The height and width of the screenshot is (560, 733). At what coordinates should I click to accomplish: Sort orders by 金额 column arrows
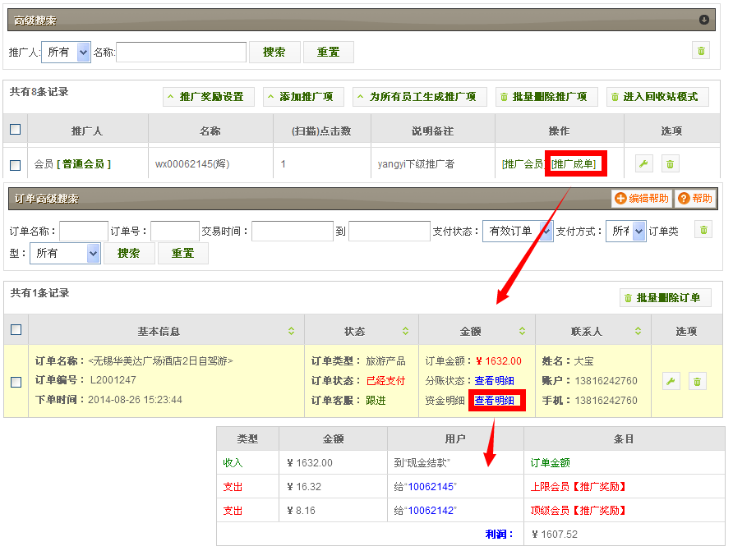[521, 332]
